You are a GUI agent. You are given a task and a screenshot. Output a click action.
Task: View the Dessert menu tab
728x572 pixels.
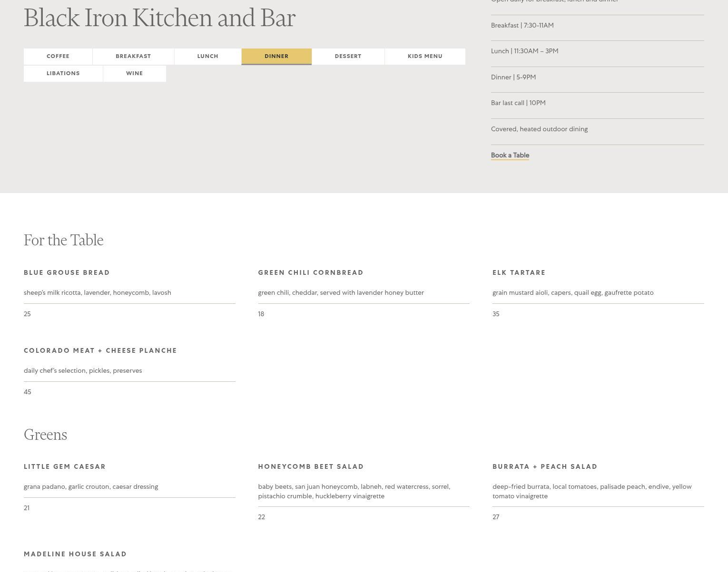point(348,56)
